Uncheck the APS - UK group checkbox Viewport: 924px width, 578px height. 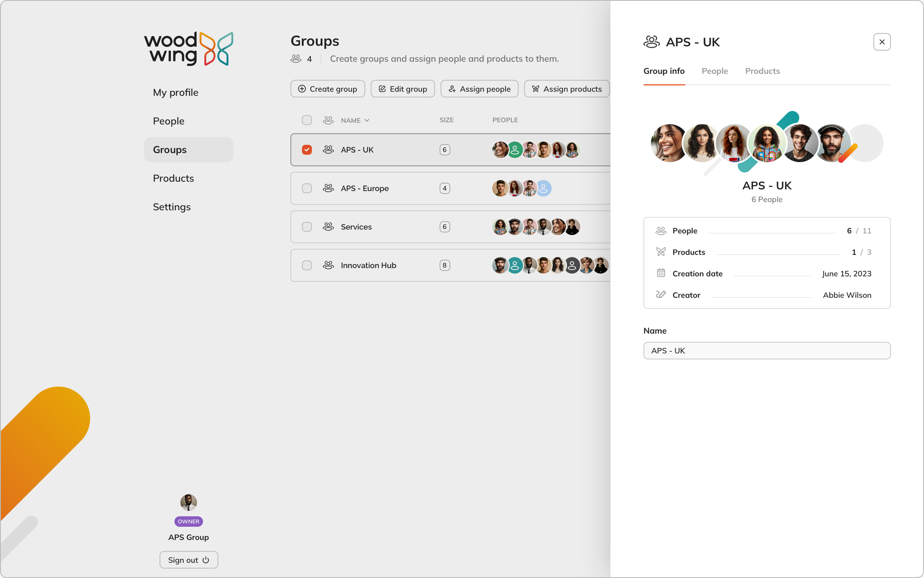(307, 150)
